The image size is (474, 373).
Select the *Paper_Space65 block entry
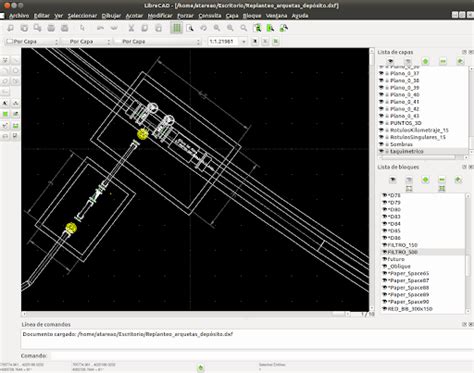click(408, 273)
